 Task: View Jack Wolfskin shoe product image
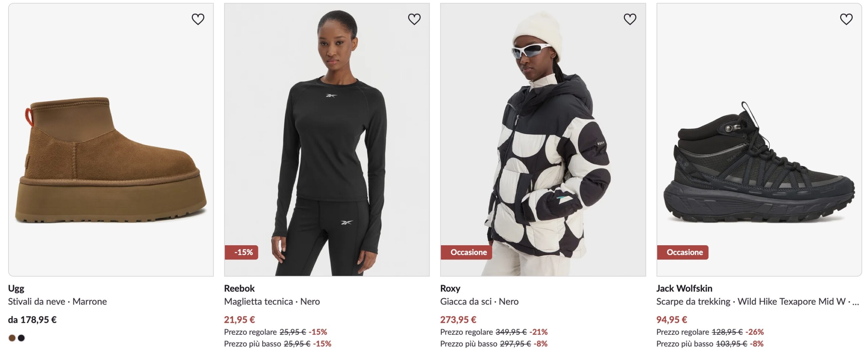click(x=759, y=140)
